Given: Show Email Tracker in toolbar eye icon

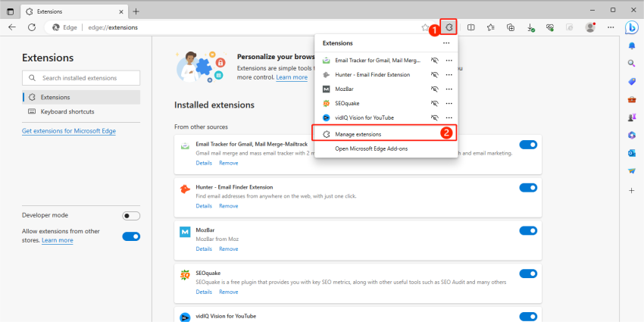Looking at the screenshot, I should click(x=434, y=61).
